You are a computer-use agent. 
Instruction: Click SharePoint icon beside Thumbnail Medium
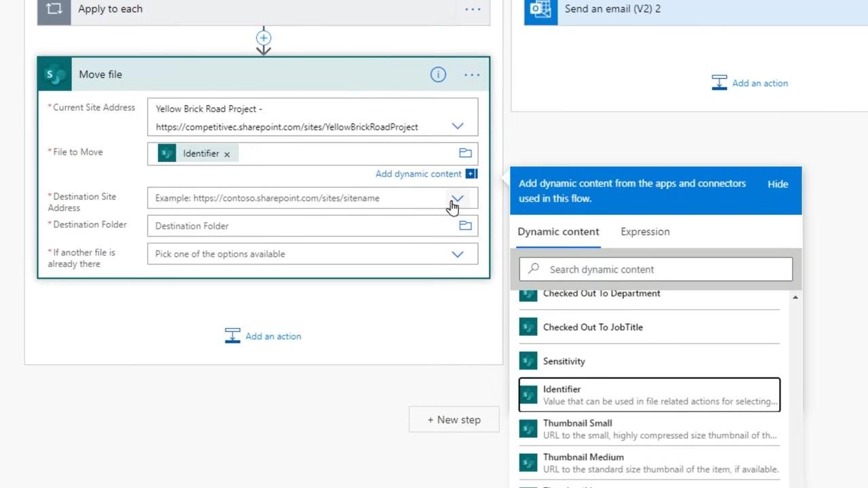coord(528,462)
